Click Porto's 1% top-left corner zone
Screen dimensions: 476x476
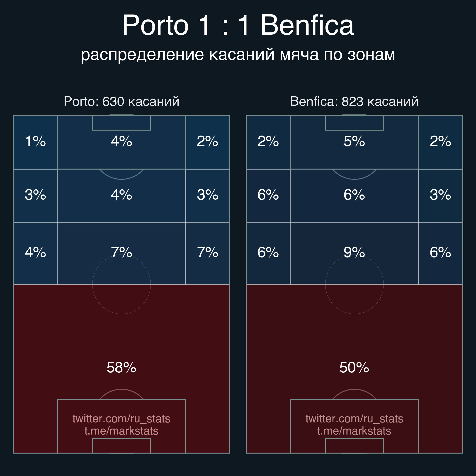(36, 142)
